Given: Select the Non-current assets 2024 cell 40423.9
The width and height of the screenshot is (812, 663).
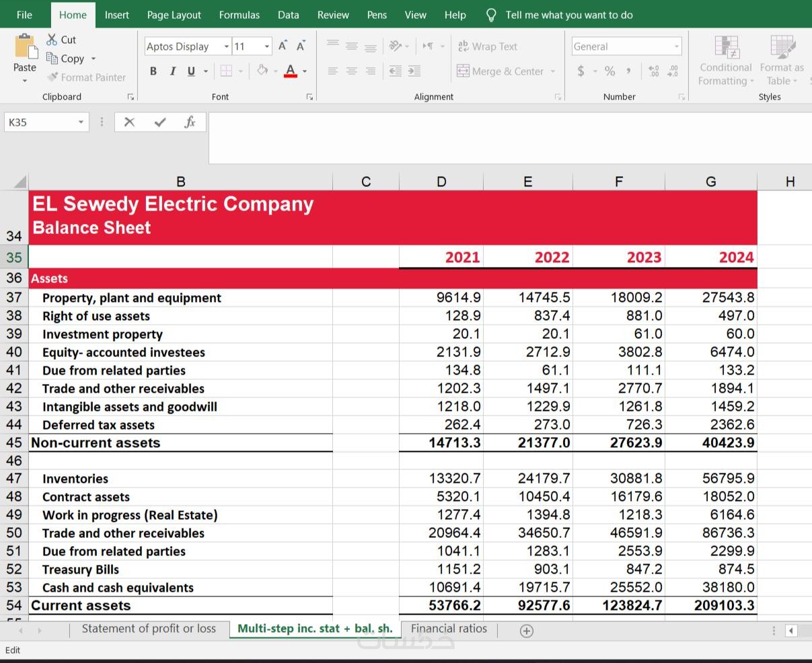Looking at the screenshot, I should [x=711, y=442].
